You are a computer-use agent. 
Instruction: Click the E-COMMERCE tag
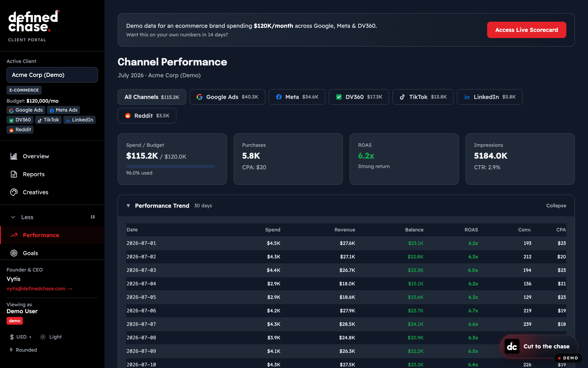pyautogui.click(x=24, y=90)
